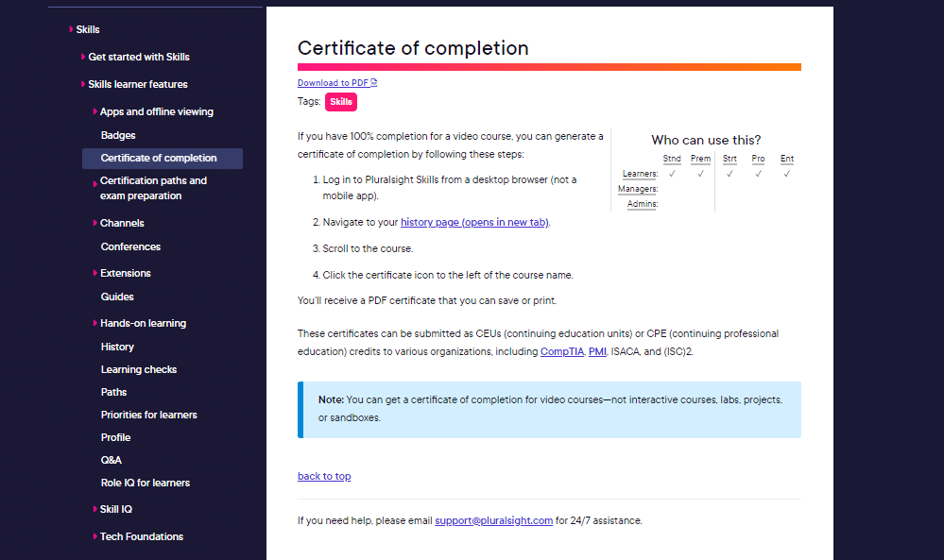Open the Paths sidebar item
This screenshot has width=944, height=560.
[x=113, y=392]
